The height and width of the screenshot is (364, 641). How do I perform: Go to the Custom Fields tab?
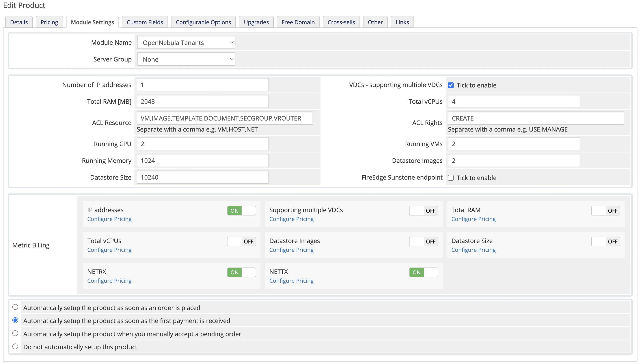145,22
